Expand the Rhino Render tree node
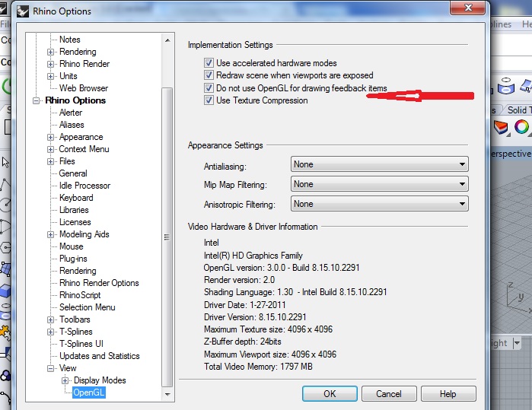Screen dimensions: 532x410 50,64
